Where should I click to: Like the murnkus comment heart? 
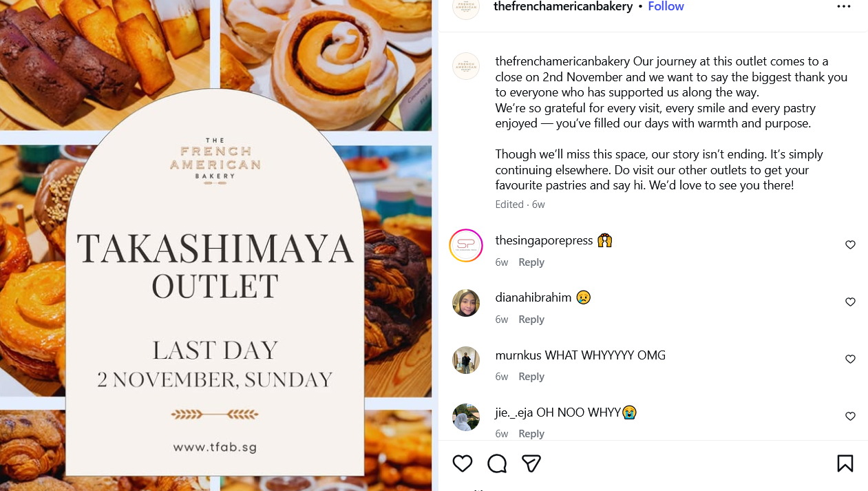tap(850, 359)
